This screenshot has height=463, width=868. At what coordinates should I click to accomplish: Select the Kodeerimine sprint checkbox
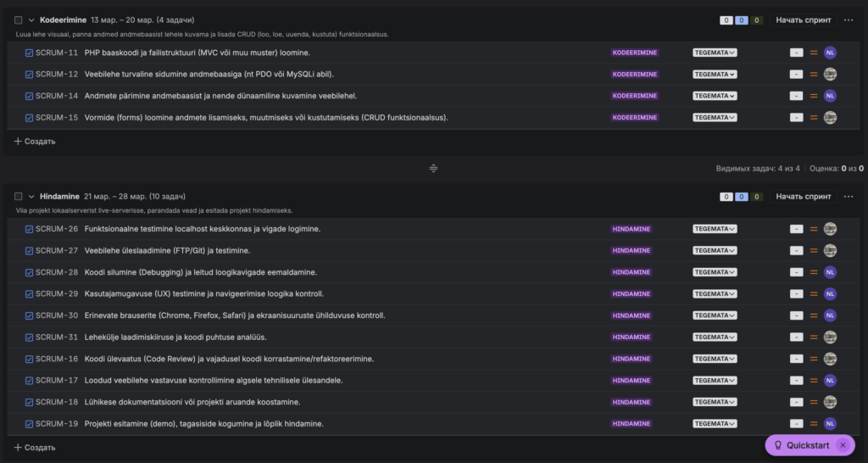click(x=19, y=20)
